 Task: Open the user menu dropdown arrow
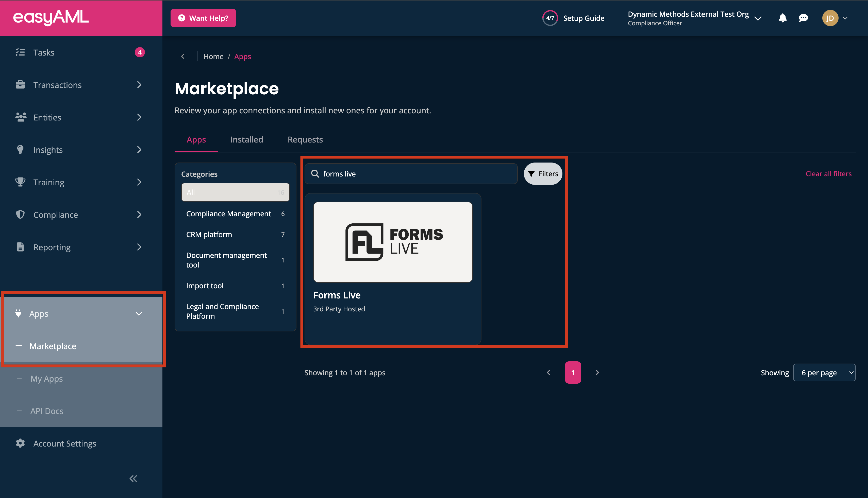(x=845, y=18)
